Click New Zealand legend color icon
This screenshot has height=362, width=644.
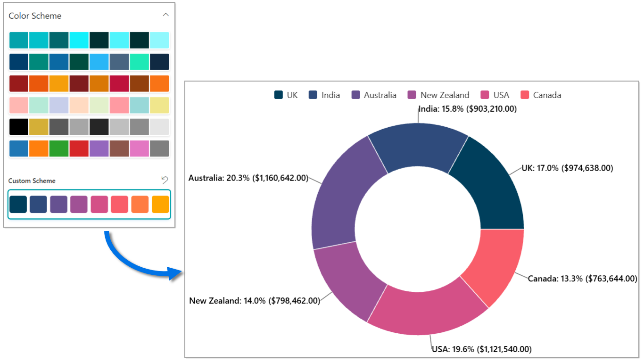coord(412,95)
